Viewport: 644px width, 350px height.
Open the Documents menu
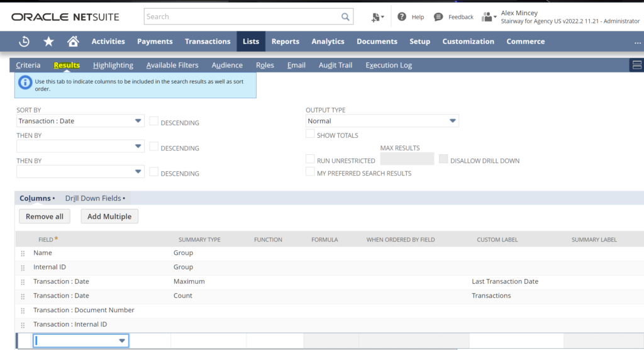click(x=377, y=41)
